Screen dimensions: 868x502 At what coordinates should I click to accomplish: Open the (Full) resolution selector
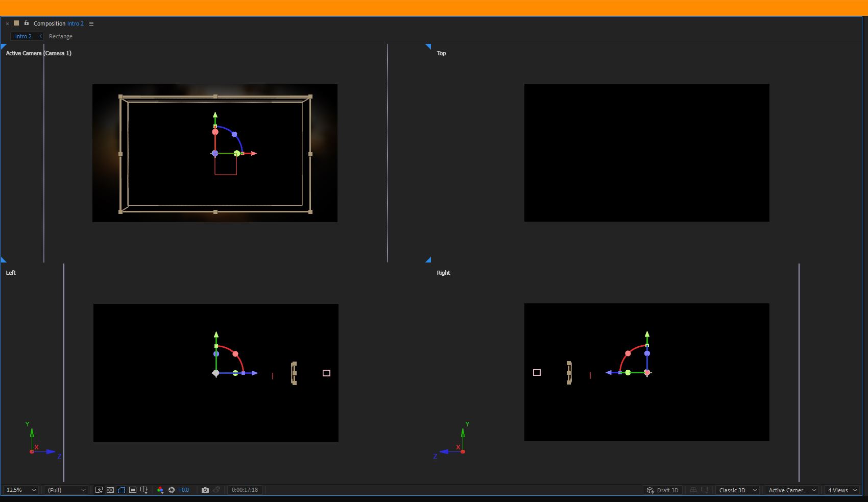pos(65,490)
